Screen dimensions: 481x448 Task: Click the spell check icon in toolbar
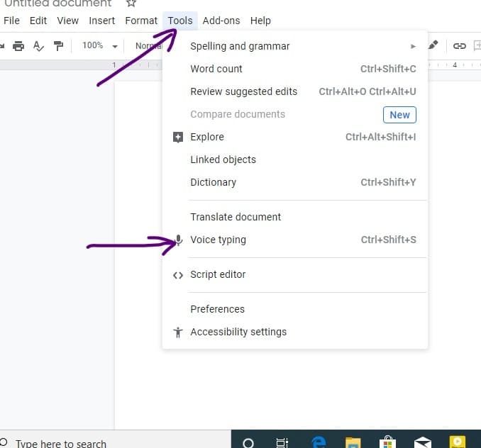tap(39, 46)
